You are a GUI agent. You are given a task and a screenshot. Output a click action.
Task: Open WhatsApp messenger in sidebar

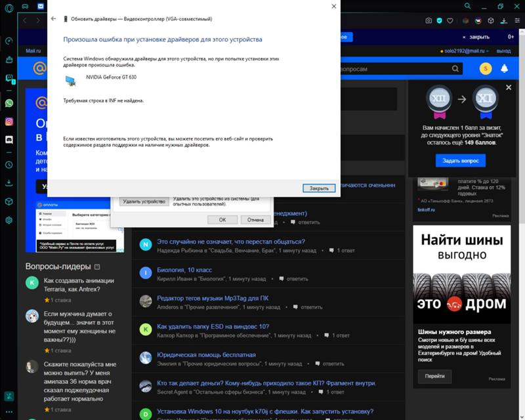click(x=9, y=103)
